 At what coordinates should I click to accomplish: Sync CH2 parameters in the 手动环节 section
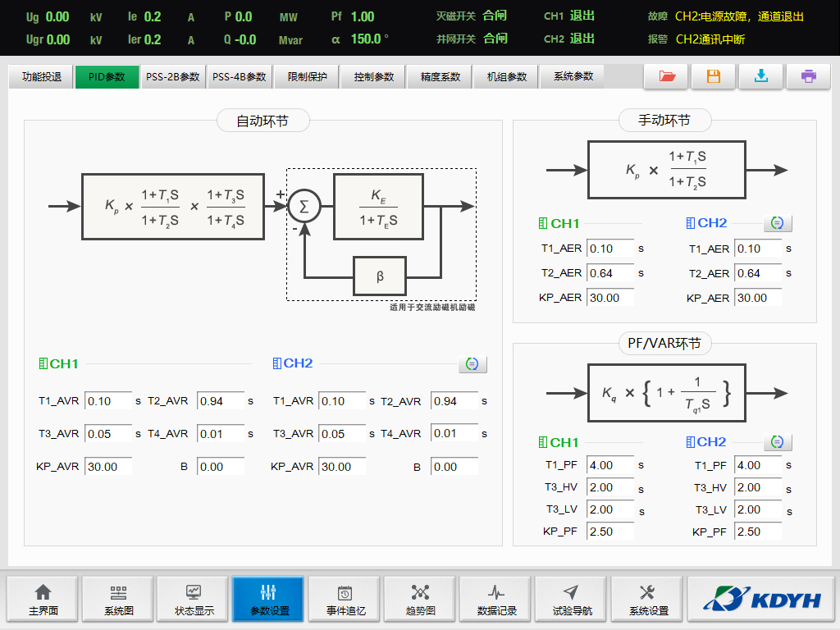pos(778,223)
